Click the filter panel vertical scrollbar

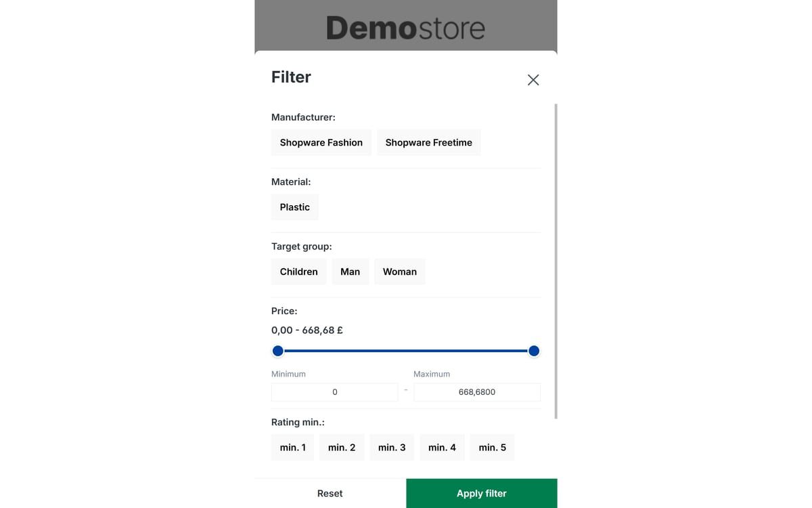[x=556, y=261]
